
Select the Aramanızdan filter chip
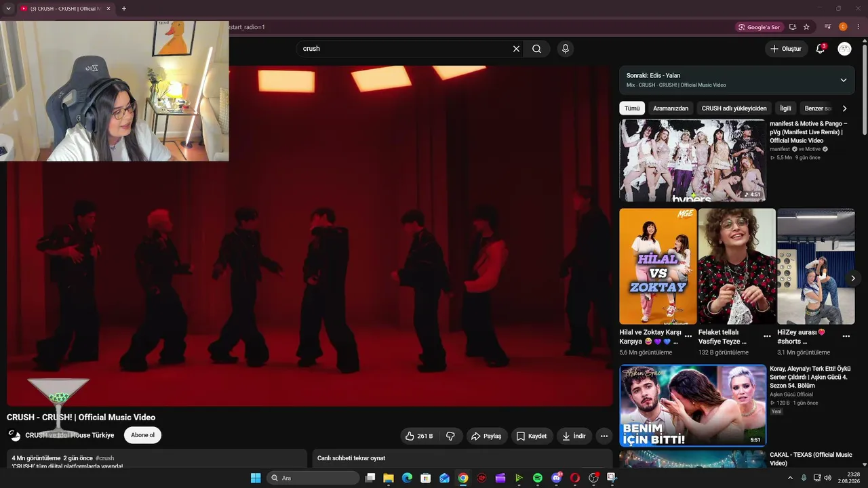[671, 108]
